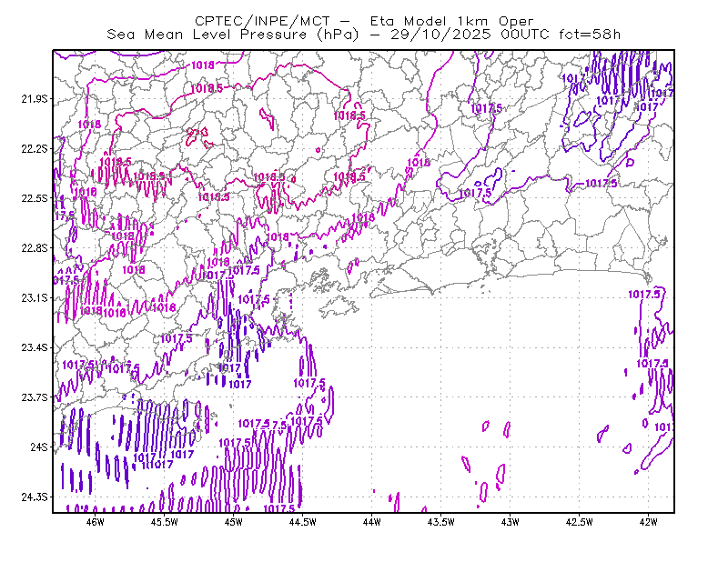The width and height of the screenshot is (728, 562).
Task: Click the 22.5S latitude axis label
Action: (35, 198)
